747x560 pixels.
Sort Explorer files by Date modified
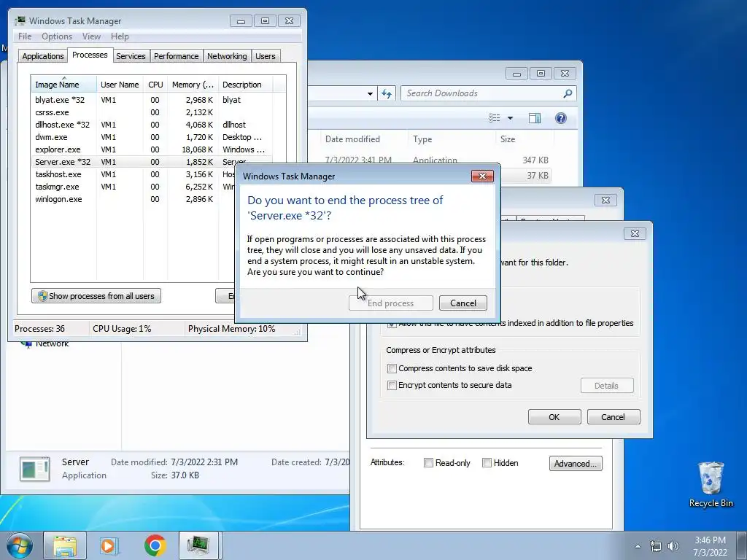point(363,139)
